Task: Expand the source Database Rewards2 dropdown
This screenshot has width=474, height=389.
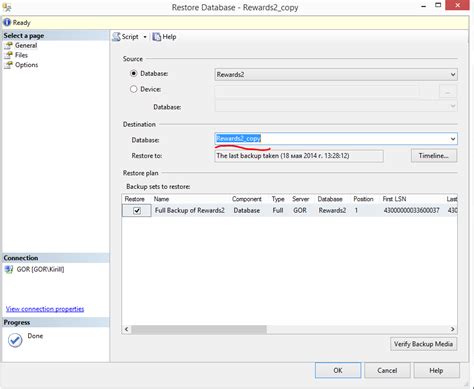Action: tap(453, 74)
